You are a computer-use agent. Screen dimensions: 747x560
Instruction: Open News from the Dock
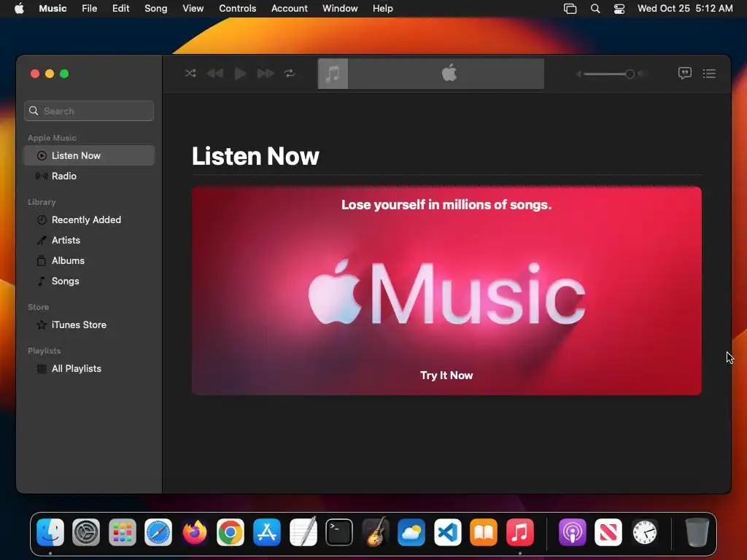pos(608,532)
